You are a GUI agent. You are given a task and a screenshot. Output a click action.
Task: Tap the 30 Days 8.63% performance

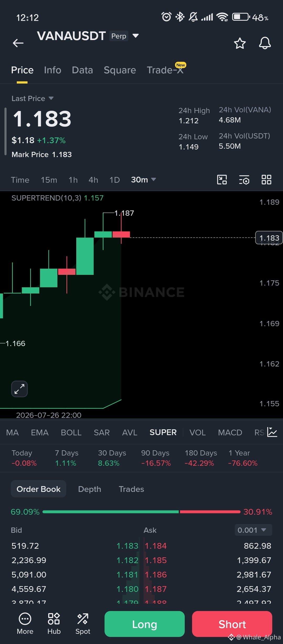tap(112, 458)
